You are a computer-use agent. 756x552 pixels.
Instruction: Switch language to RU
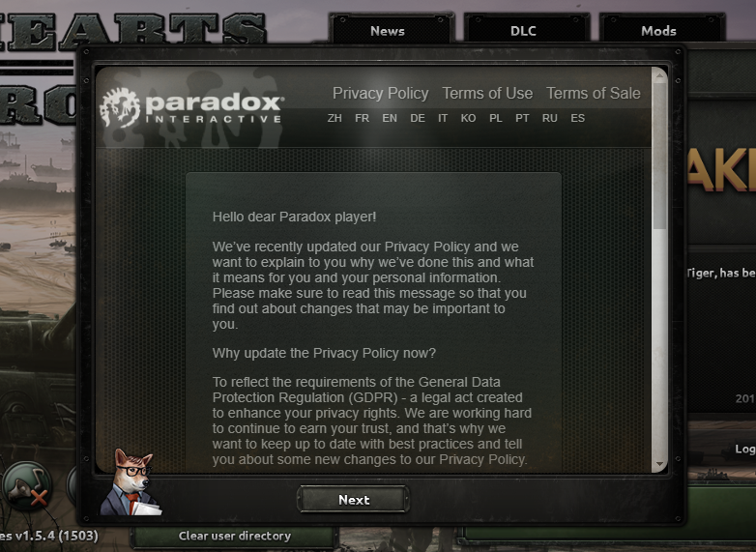pos(549,118)
